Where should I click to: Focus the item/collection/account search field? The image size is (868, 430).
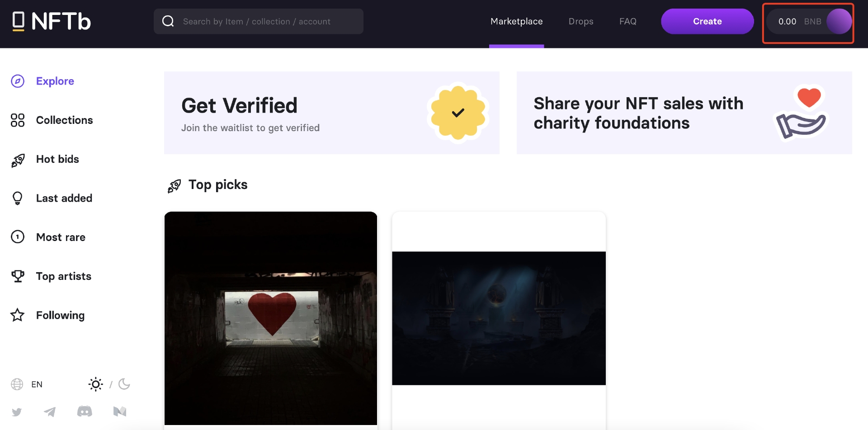click(x=259, y=21)
